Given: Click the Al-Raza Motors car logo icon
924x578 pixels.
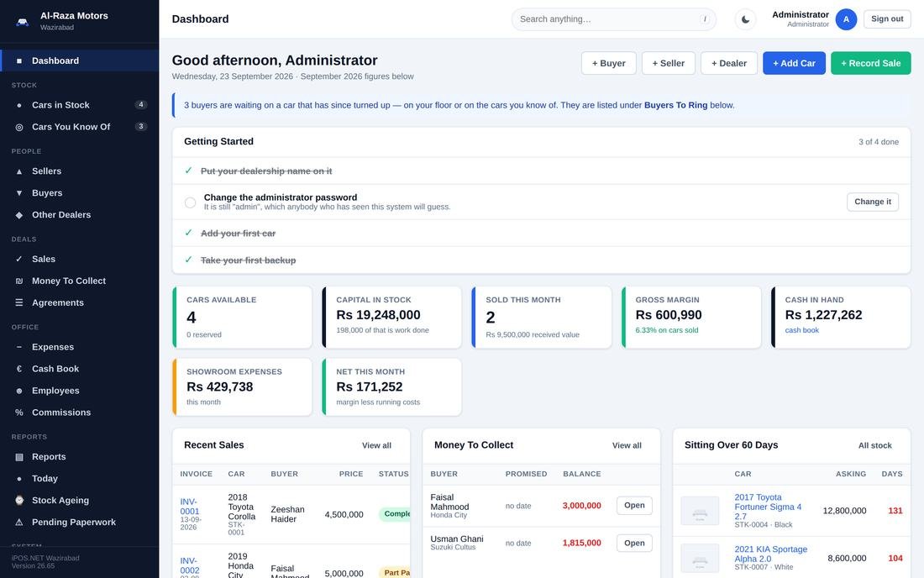Looking at the screenshot, I should (23, 21).
